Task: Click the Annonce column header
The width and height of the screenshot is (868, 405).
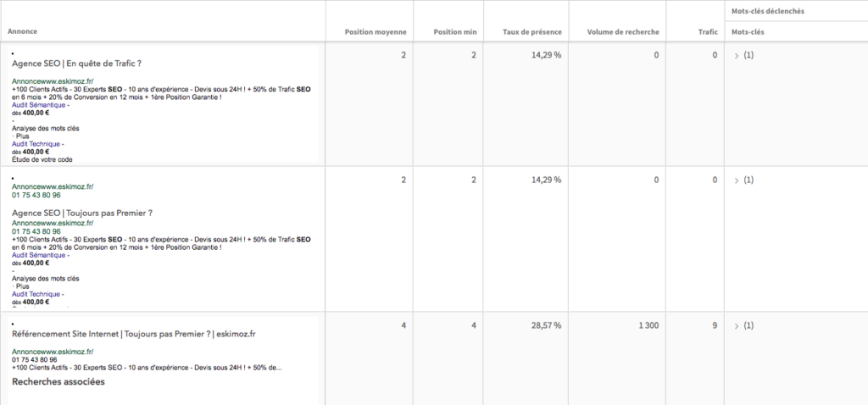Action: click(x=23, y=31)
